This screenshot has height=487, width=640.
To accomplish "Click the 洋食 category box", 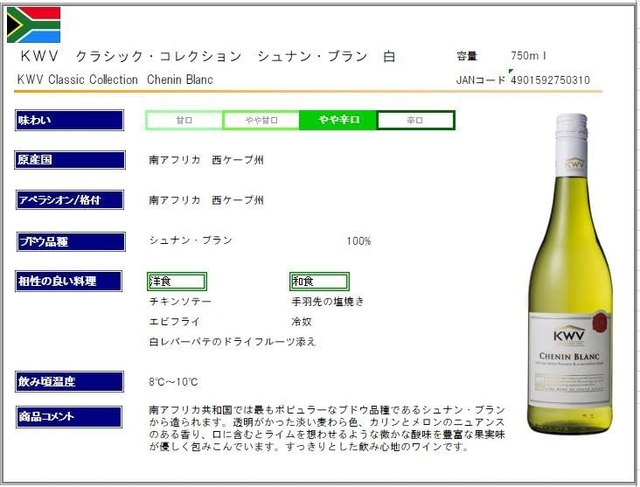I will [177, 281].
